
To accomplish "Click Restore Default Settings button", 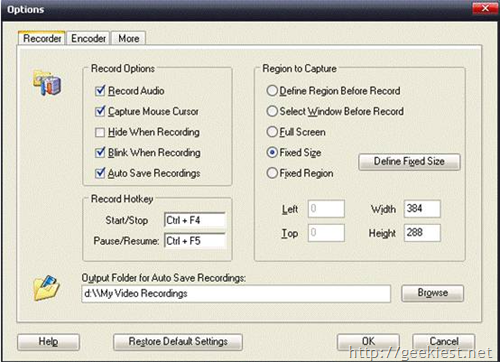I will coord(178,342).
